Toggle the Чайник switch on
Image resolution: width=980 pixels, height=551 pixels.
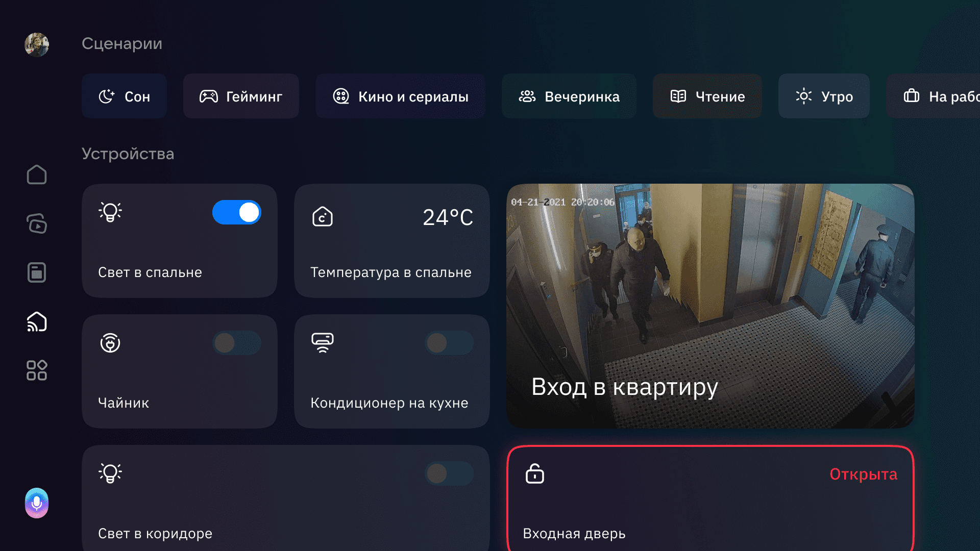[237, 343]
